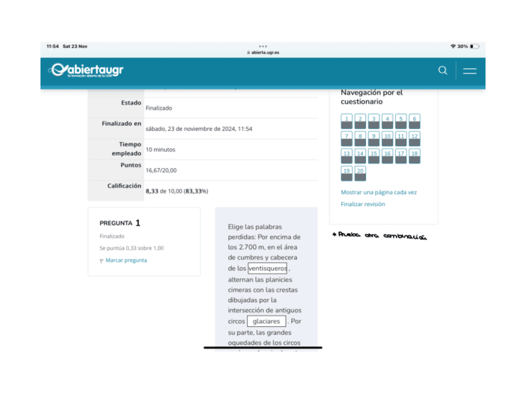Tap the three-dot multitasking indicator

click(262, 47)
